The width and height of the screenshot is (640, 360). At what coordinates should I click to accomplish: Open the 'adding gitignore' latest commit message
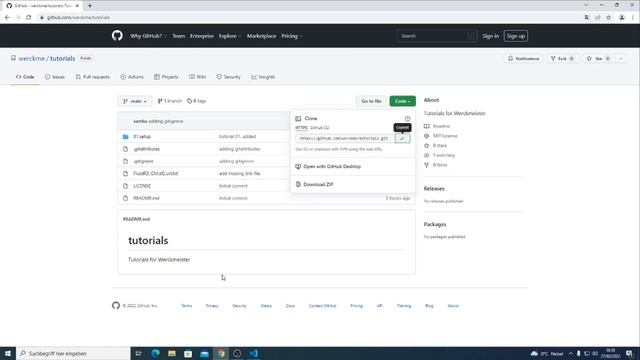(166, 121)
